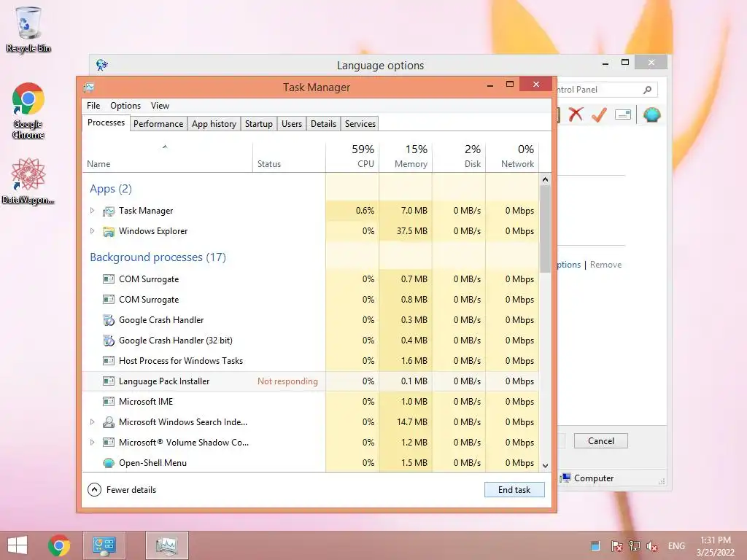Sort by the Status column header
The image size is (747, 560).
289,157
